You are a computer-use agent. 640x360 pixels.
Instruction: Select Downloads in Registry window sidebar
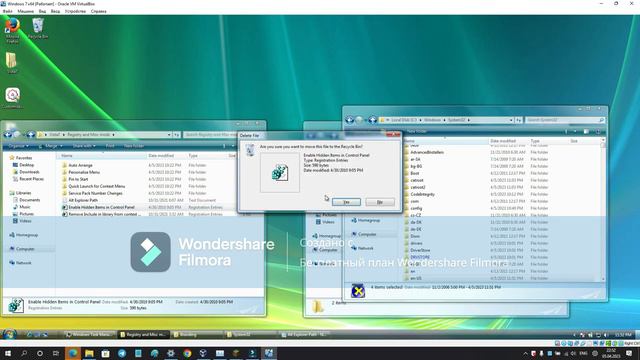26,172
